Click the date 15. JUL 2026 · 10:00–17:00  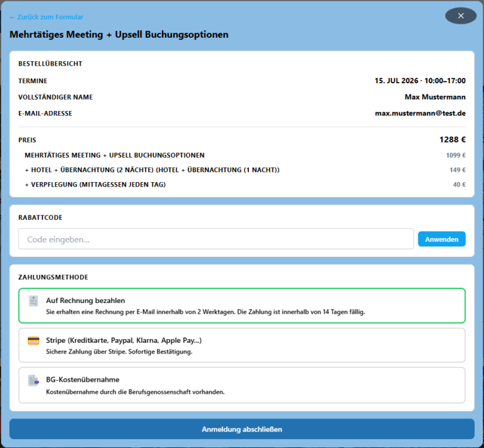click(x=420, y=81)
